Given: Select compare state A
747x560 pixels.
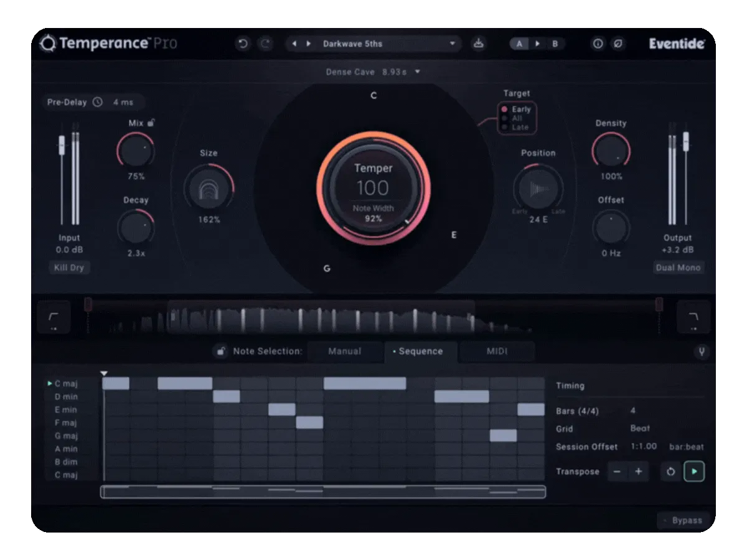Looking at the screenshot, I should pos(519,44).
